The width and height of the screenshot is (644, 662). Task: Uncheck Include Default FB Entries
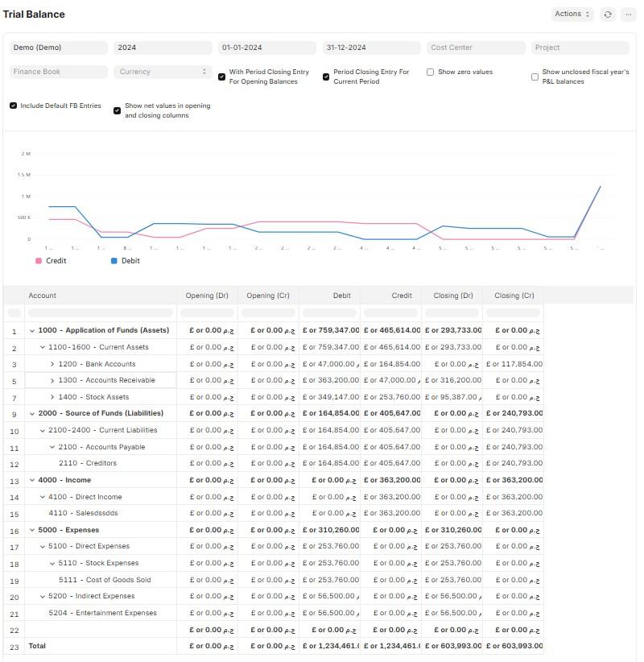(14, 106)
